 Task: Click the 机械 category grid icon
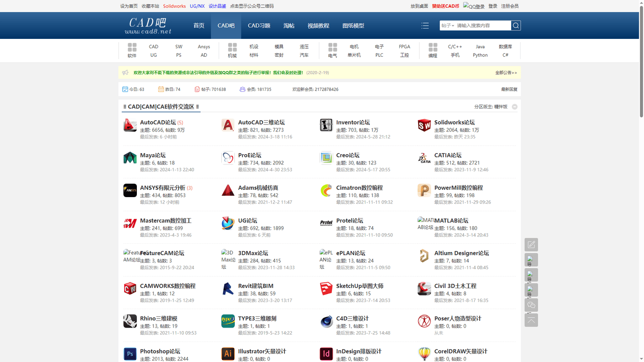pyautogui.click(x=232, y=47)
